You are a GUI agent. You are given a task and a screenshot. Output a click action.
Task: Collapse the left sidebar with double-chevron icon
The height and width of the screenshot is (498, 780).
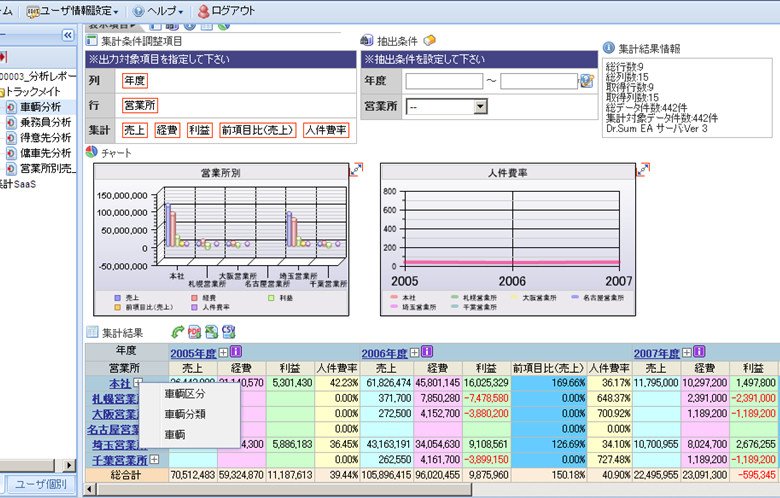pyautogui.click(x=68, y=35)
